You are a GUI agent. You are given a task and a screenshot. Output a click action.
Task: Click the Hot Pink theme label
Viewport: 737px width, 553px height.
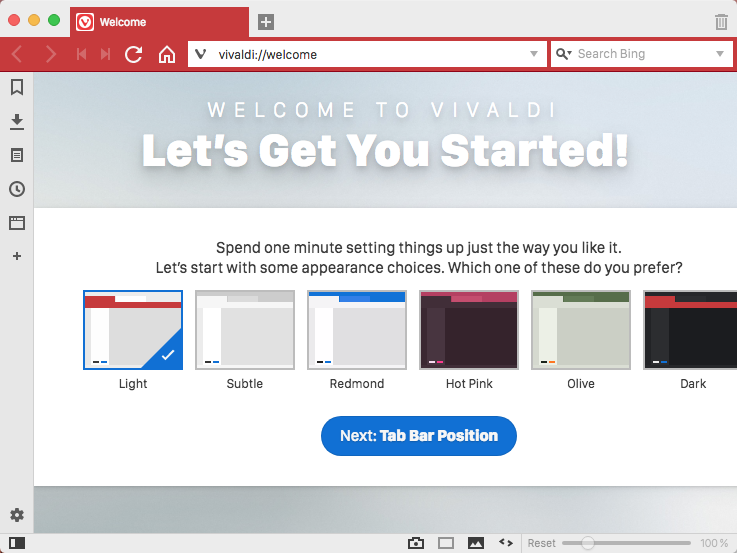(469, 384)
